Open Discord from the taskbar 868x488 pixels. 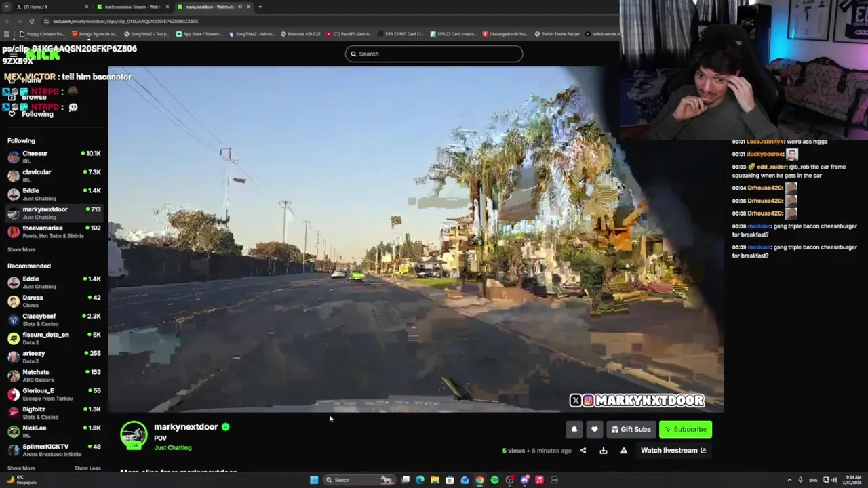tap(524, 480)
